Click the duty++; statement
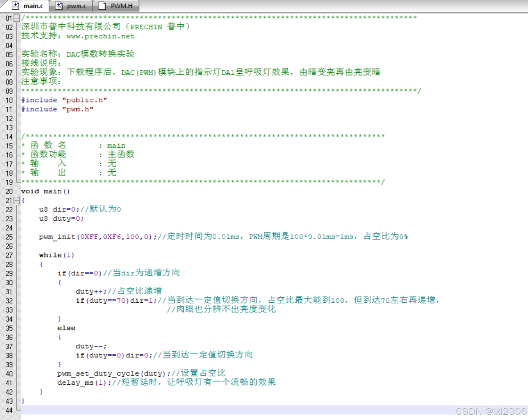 [91, 292]
